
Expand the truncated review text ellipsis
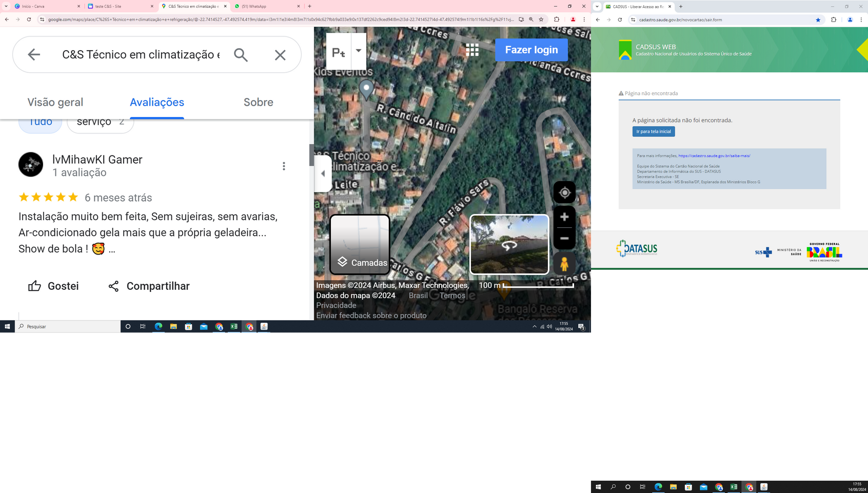pos(112,249)
